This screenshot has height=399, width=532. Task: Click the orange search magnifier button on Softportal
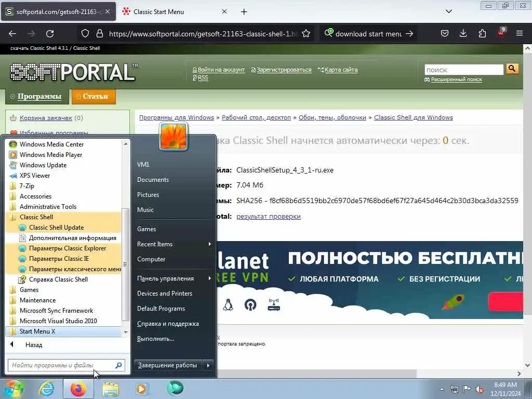(512, 69)
